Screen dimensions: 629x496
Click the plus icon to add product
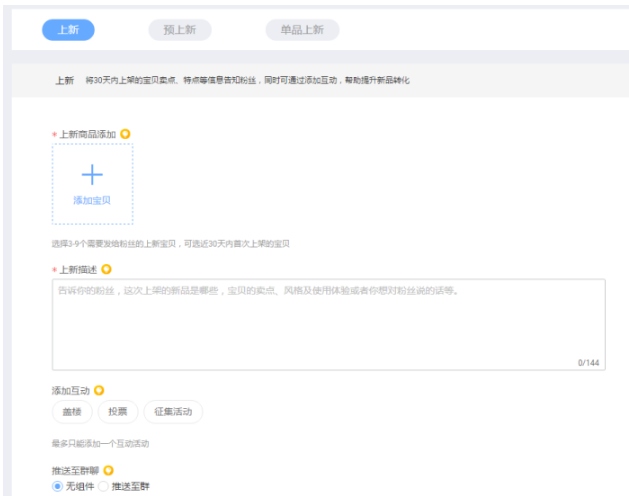pyautogui.click(x=92, y=175)
